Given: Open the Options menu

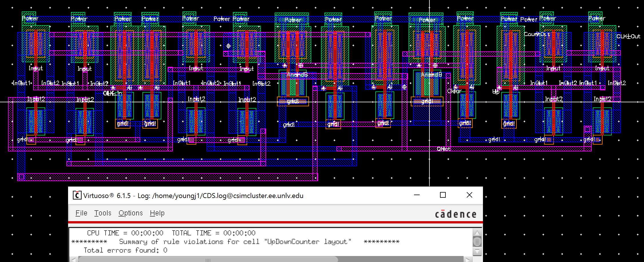Looking at the screenshot, I should (130, 213).
